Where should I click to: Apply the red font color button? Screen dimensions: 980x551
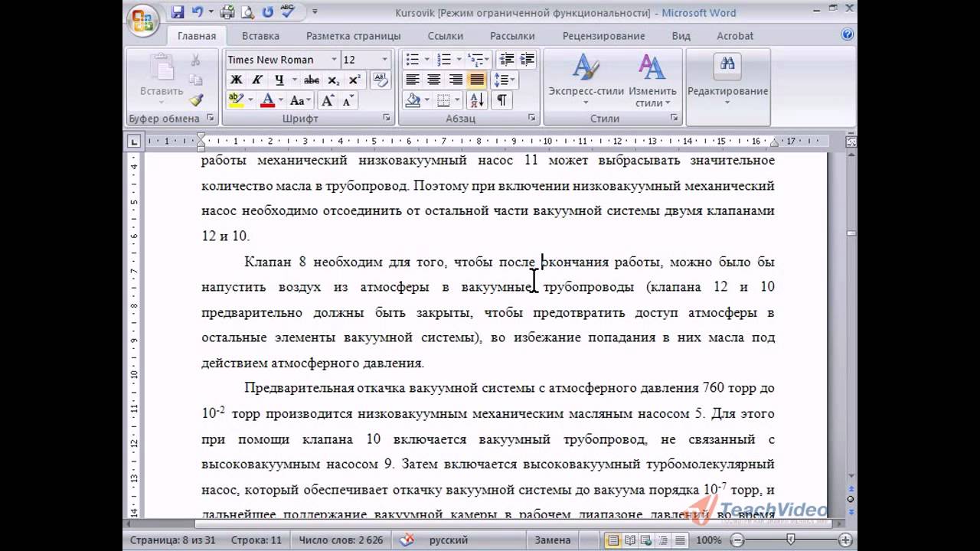(x=267, y=100)
